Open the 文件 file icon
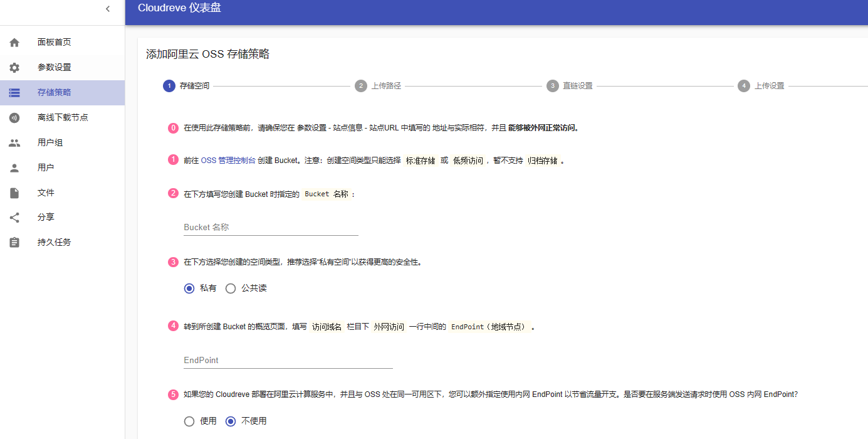The height and width of the screenshot is (439, 868). (x=14, y=193)
